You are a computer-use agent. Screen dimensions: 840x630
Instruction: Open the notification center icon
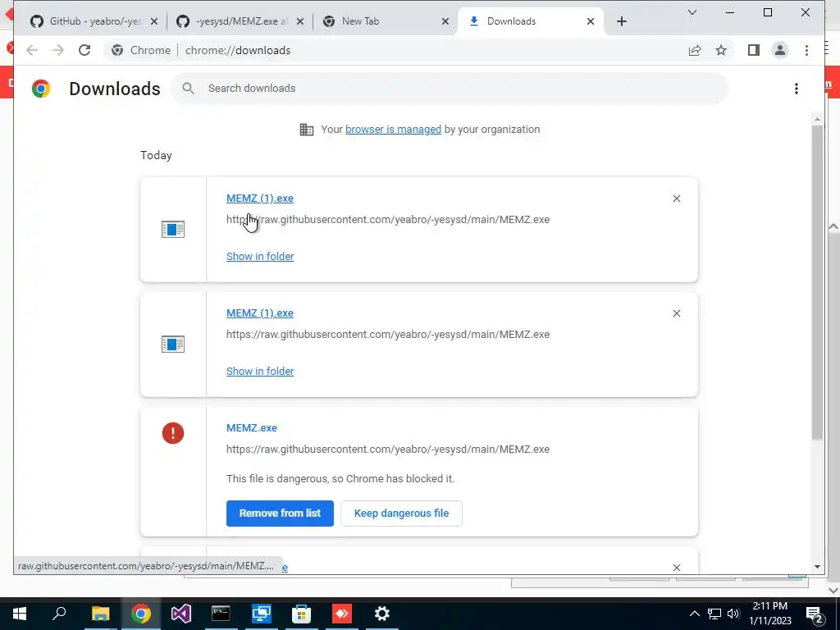tap(814, 614)
